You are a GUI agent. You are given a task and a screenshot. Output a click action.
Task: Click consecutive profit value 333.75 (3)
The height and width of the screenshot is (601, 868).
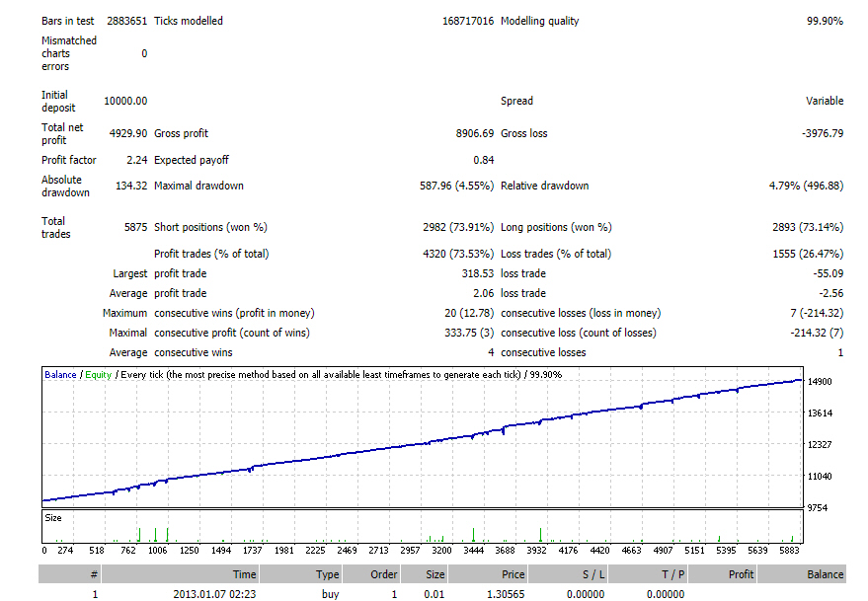469,334
